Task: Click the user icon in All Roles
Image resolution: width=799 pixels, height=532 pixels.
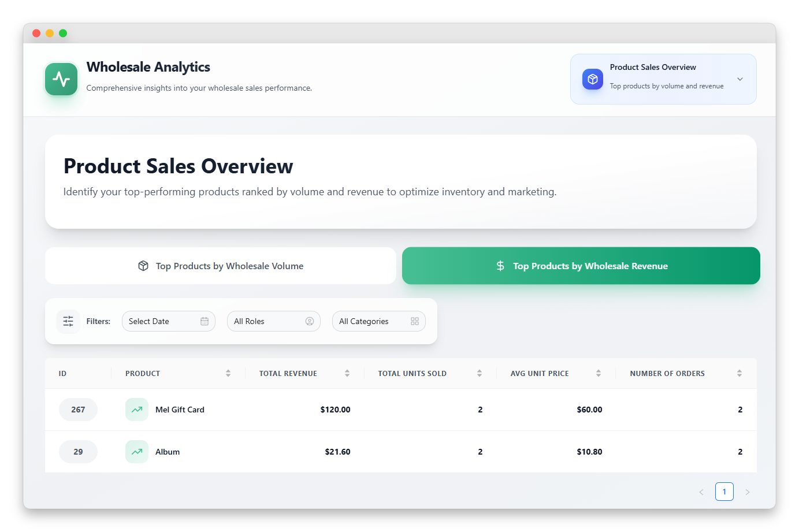Action: pyautogui.click(x=310, y=321)
